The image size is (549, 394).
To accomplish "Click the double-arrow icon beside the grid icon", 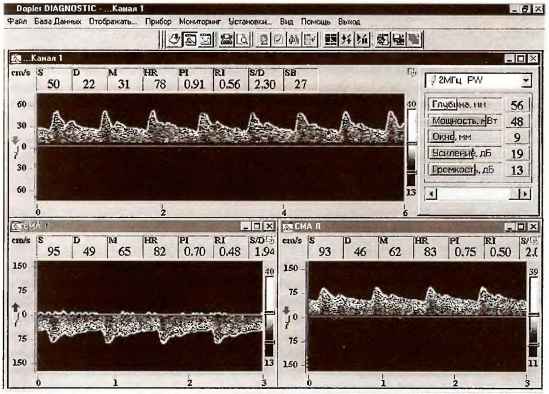I will pyautogui.click(x=346, y=40).
